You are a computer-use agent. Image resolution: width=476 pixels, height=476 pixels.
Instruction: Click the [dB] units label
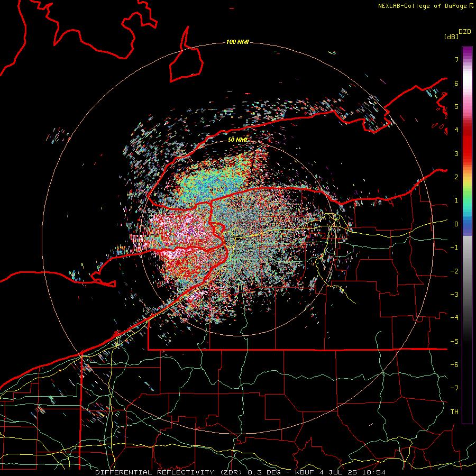click(x=452, y=36)
